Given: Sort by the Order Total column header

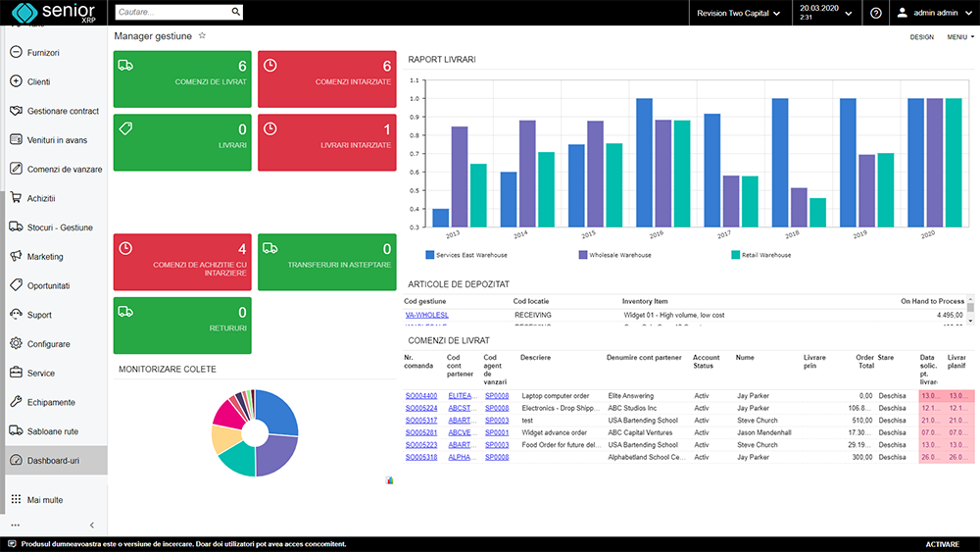Looking at the screenshot, I should 864,362.
